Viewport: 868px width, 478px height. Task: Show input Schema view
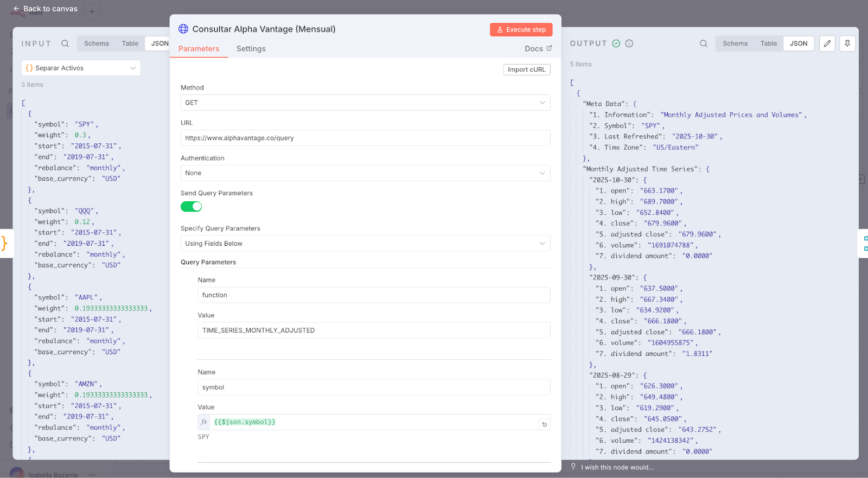pyautogui.click(x=96, y=43)
